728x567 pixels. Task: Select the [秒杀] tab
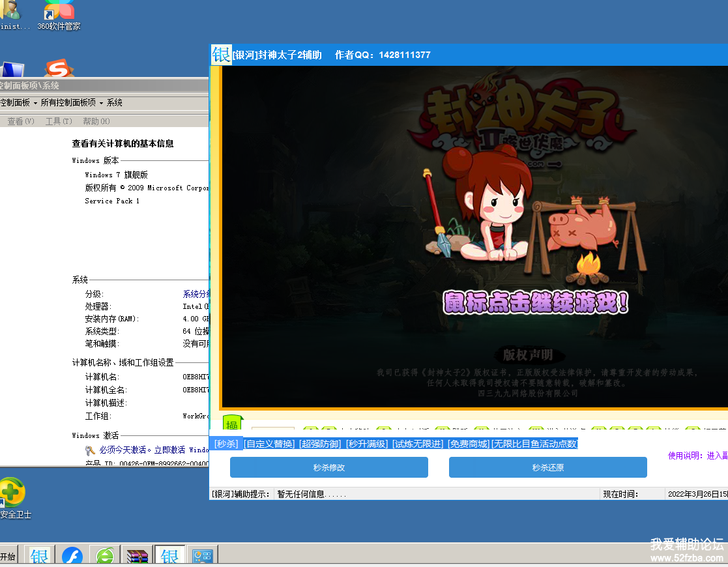[x=226, y=444]
